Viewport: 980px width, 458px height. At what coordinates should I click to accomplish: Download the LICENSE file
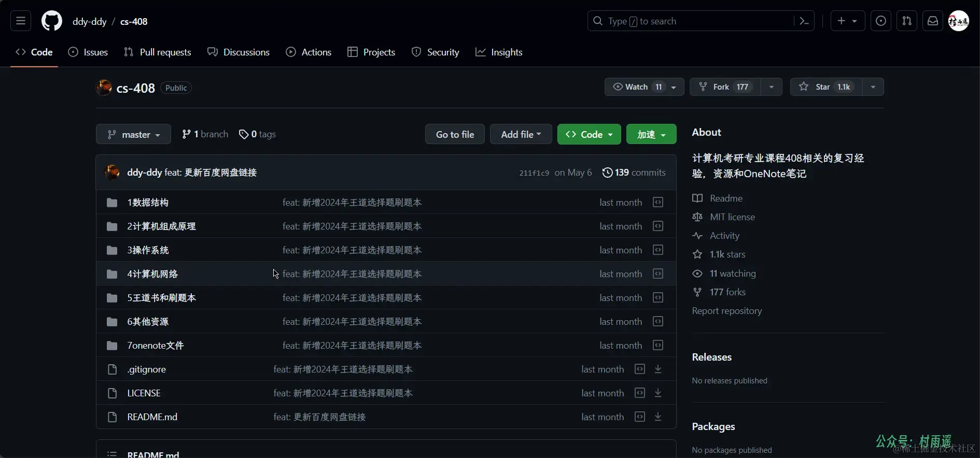658,393
